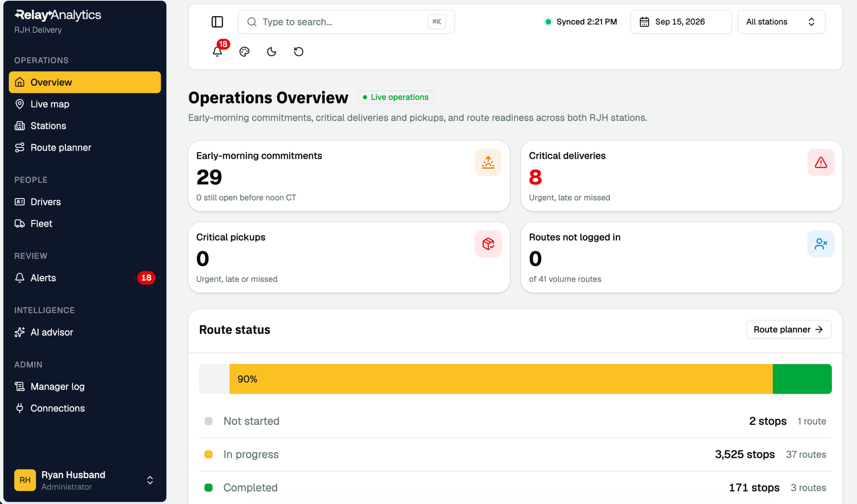This screenshot has width=857, height=504.
Task: Focus the Type to search field
Action: pyautogui.click(x=346, y=22)
